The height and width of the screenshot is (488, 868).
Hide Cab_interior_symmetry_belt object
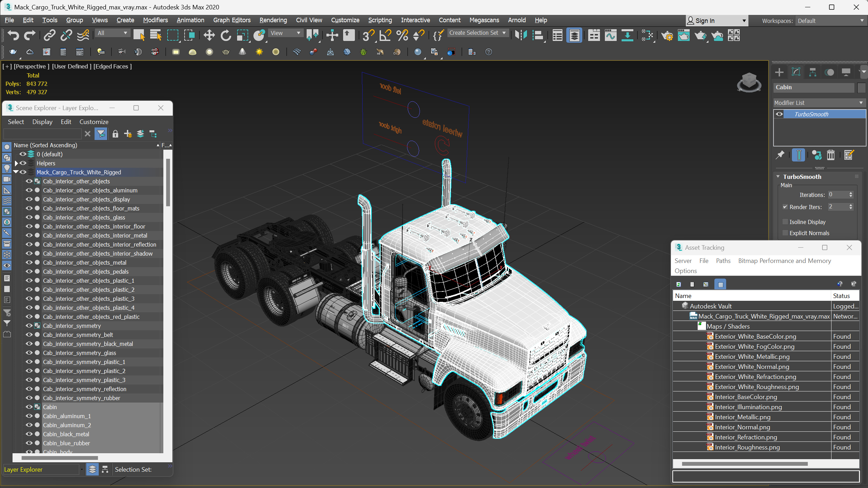click(x=29, y=334)
